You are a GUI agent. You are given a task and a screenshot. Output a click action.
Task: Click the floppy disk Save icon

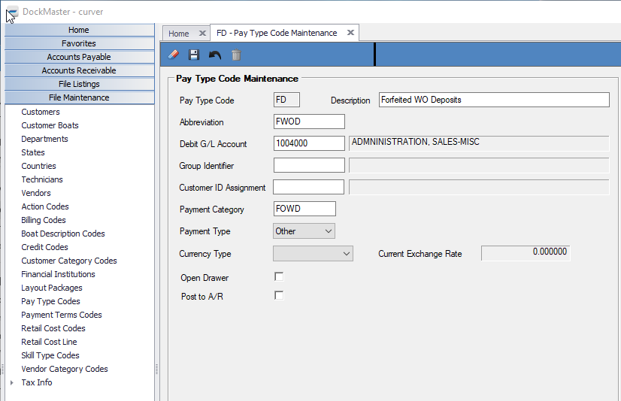point(194,55)
